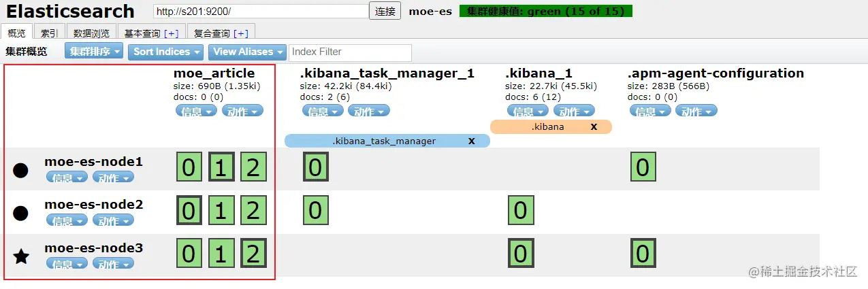868x289 pixels.
Task: Expand 信息 menu for moe-es-node2
Action: tap(67, 220)
